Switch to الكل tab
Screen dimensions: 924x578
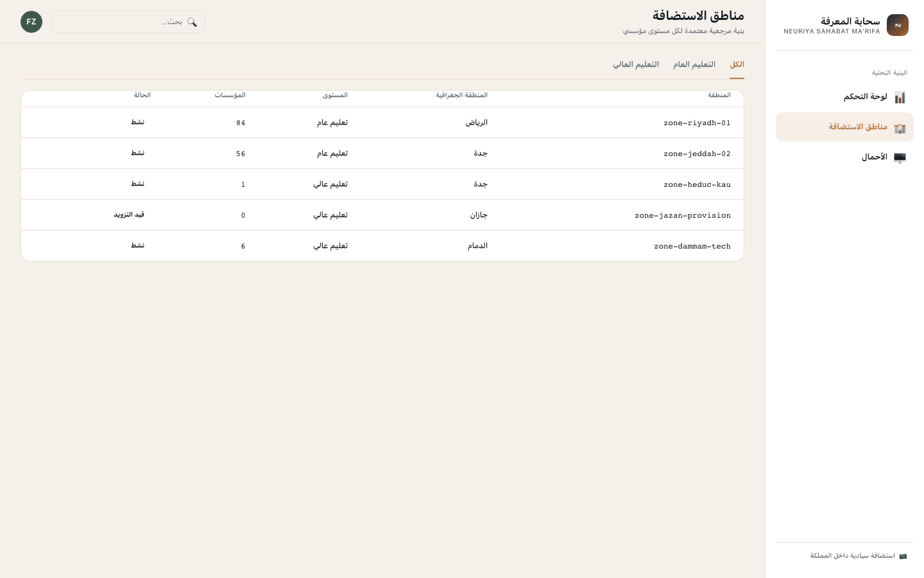click(737, 65)
